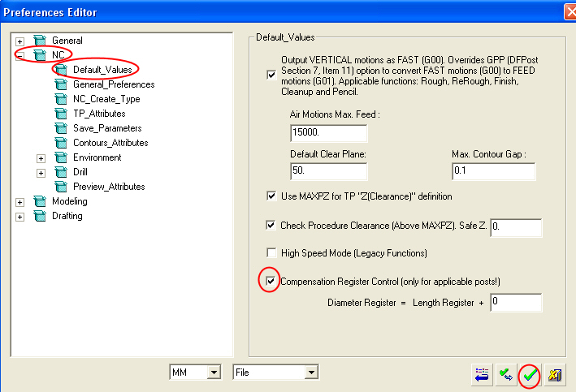Click the Air Motions Max. Feed field
Screen dimensions: 576x392
click(328, 133)
